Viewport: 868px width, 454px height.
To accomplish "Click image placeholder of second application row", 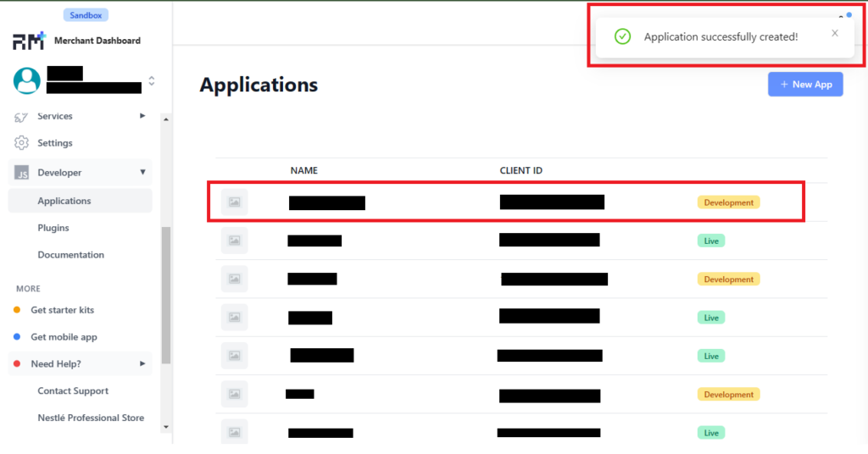I will [235, 241].
